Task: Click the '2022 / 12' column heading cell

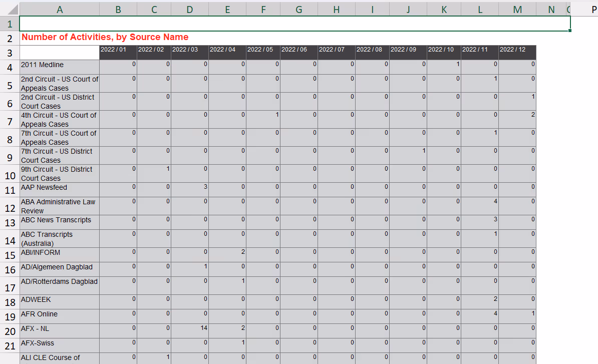Action: pos(517,53)
